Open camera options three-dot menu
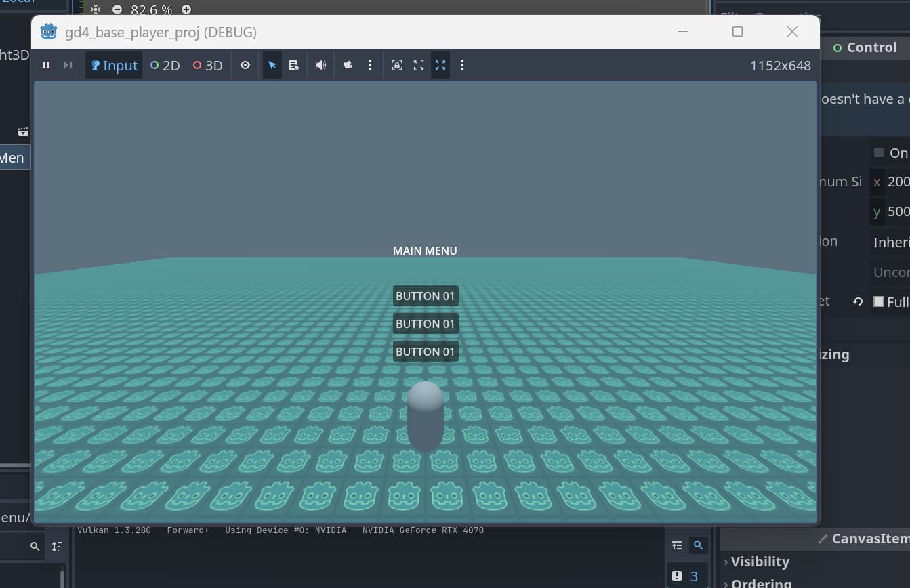The height and width of the screenshot is (588, 910). (x=369, y=66)
